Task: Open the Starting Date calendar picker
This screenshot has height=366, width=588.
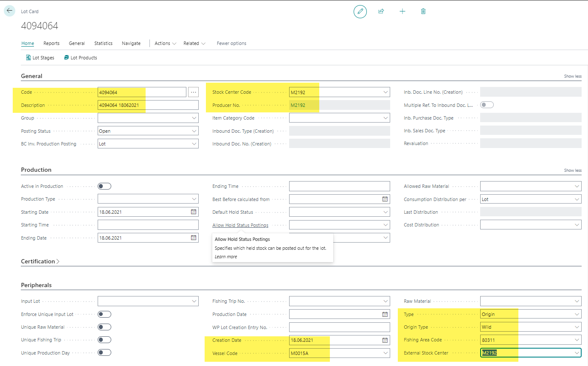Action: pos(194,212)
